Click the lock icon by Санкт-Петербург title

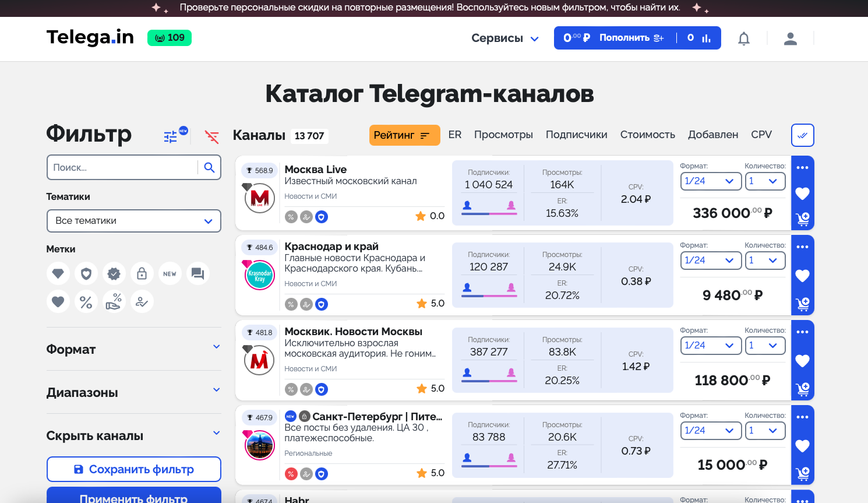coord(305,416)
